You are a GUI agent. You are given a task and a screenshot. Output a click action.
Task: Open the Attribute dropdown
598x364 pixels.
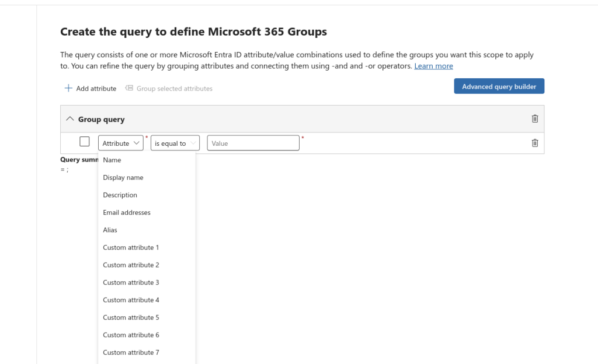point(120,143)
